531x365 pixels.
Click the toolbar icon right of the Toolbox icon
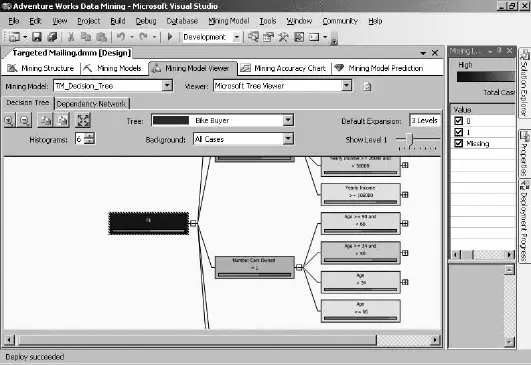tap(299, 37)
